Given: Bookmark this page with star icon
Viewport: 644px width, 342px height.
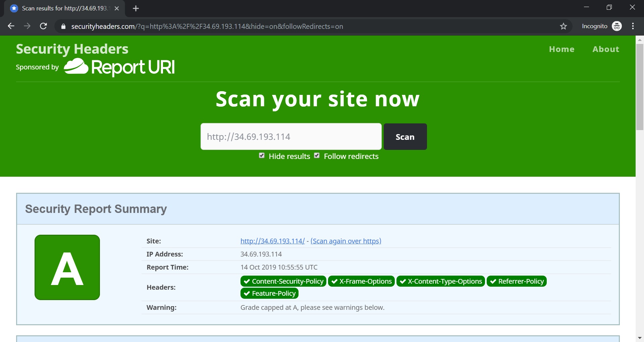Looking at the screenshot, I should click(x=563, y=26).
